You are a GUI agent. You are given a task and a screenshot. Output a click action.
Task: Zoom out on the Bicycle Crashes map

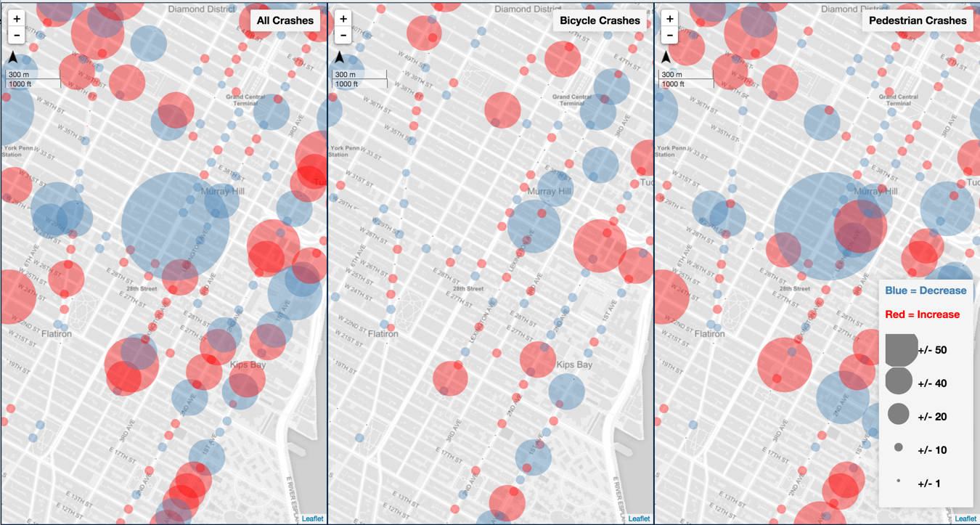[x=343, y=36]
